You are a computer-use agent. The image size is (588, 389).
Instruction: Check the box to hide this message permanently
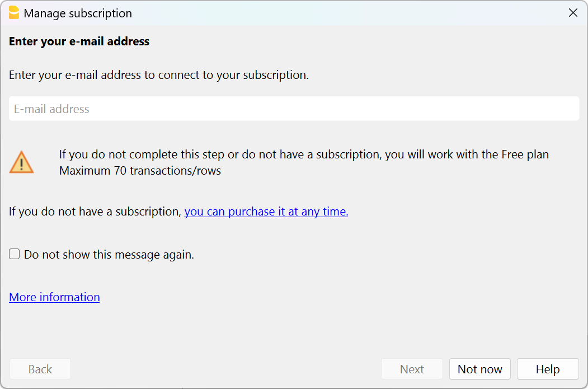[x=14, y=254]
